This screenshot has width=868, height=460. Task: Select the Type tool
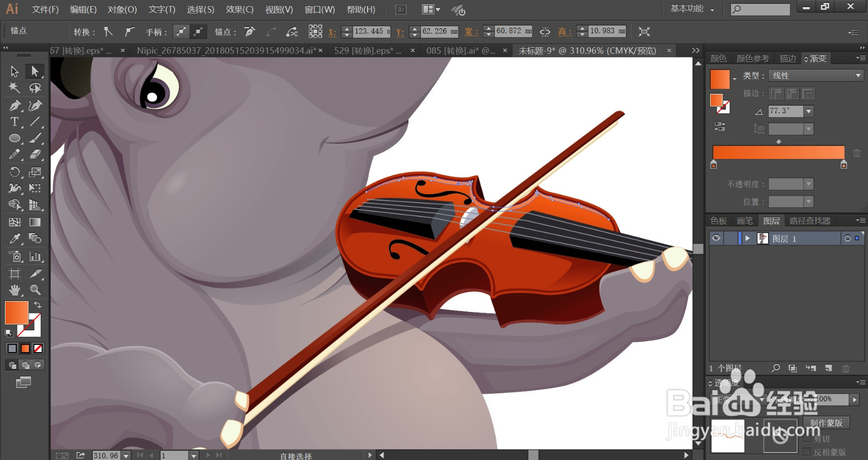tap(15, 122)
